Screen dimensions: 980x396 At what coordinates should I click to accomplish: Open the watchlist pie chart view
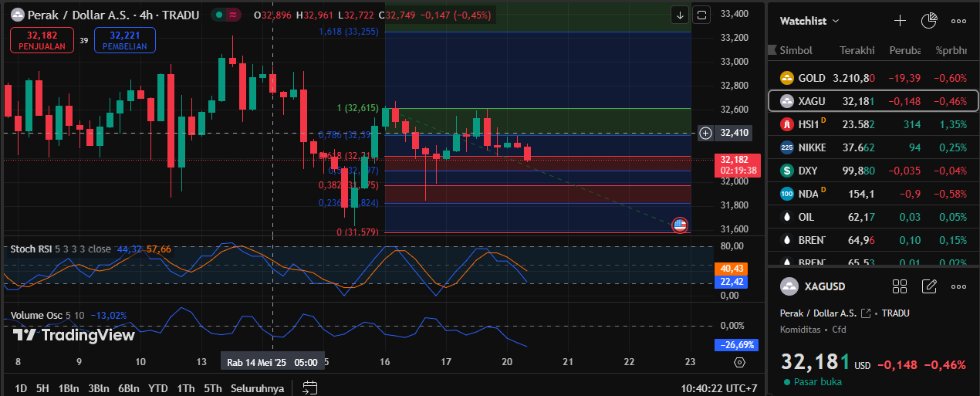[x=929, y=21]
